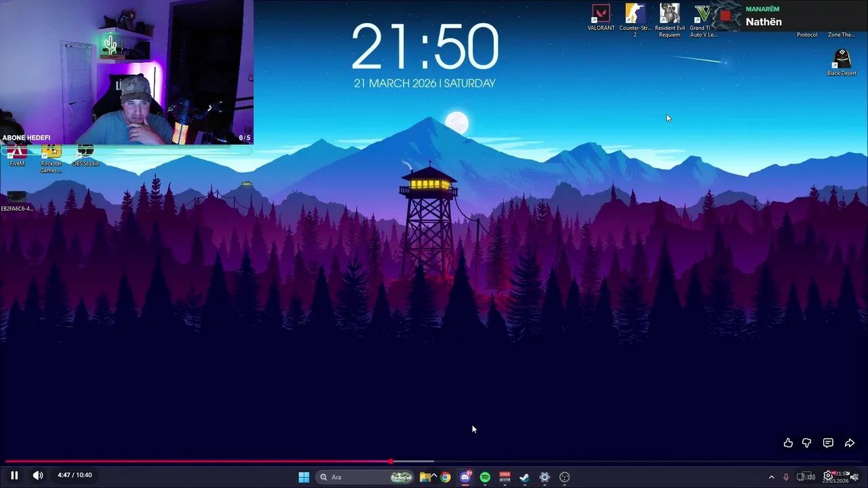Open File Explorer from the taskbar

click(425, 477)
